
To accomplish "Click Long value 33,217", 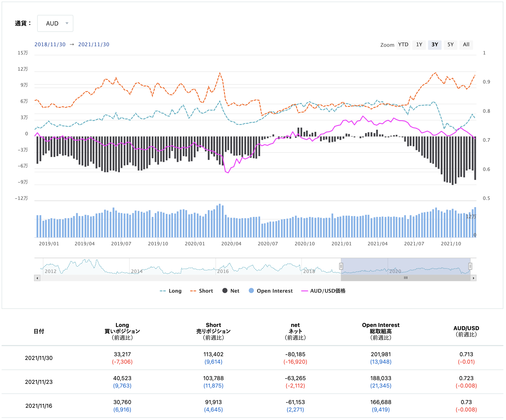I will point(122,354).
